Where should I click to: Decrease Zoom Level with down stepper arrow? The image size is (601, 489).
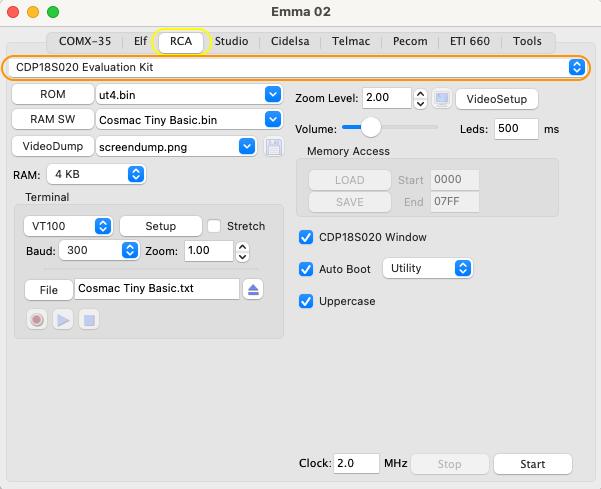(x=420, y=104)
